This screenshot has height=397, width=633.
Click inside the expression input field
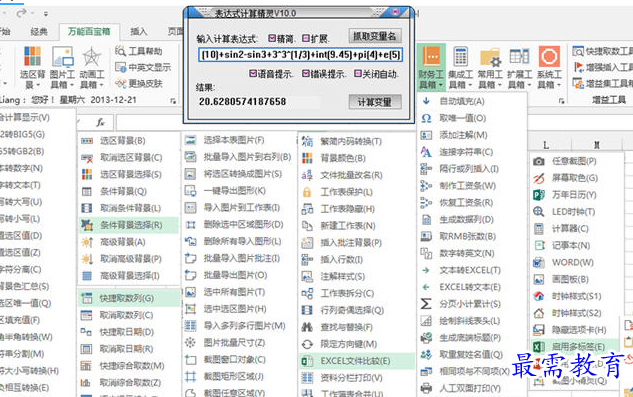tap(300, 55)
